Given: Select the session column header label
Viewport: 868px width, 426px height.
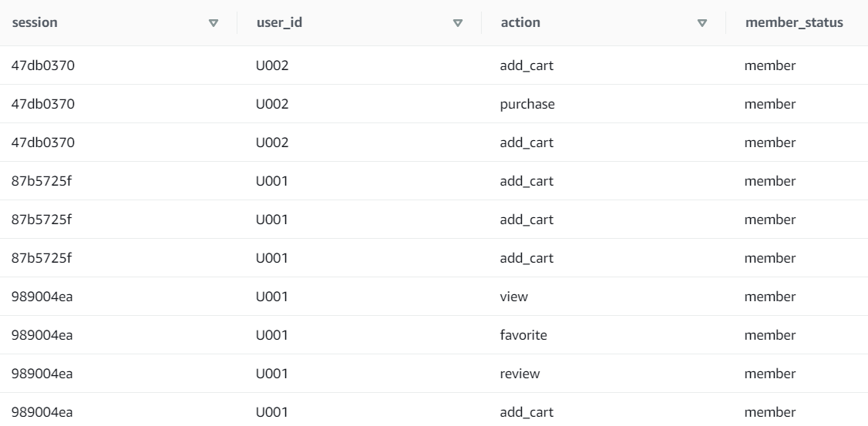Looking at the screenshot, I should [34, 23].
